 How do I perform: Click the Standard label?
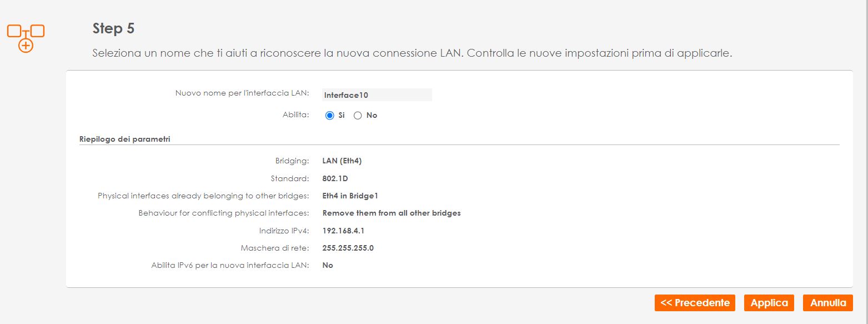click(x=291, y=179)
